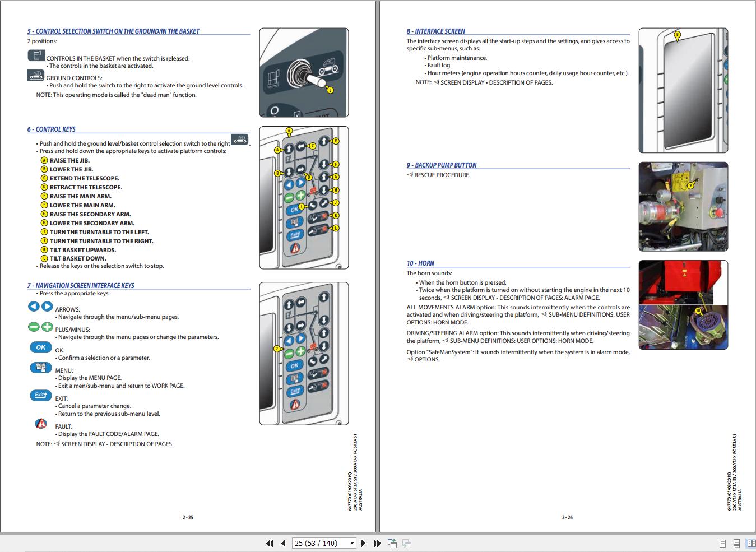Image resolution: width=756 pixels, height=552 pixels.
Task: Click the backup pump button photo
Action: pos(683,206)
